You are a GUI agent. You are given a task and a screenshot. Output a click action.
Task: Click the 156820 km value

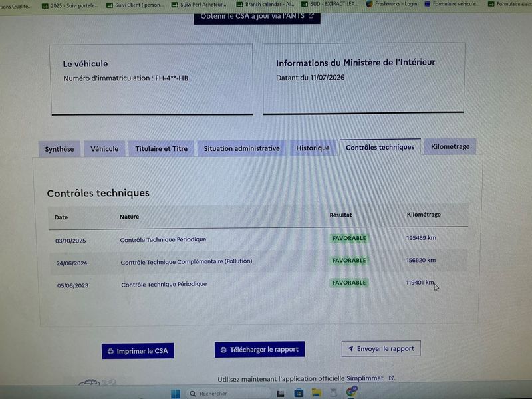click(421, 260)
